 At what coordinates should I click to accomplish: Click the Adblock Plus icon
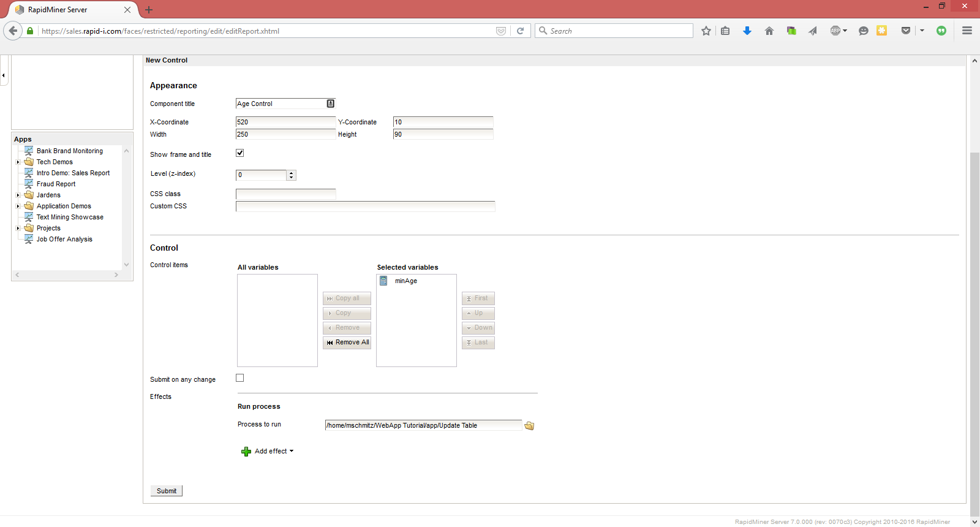tap(835, 31)
